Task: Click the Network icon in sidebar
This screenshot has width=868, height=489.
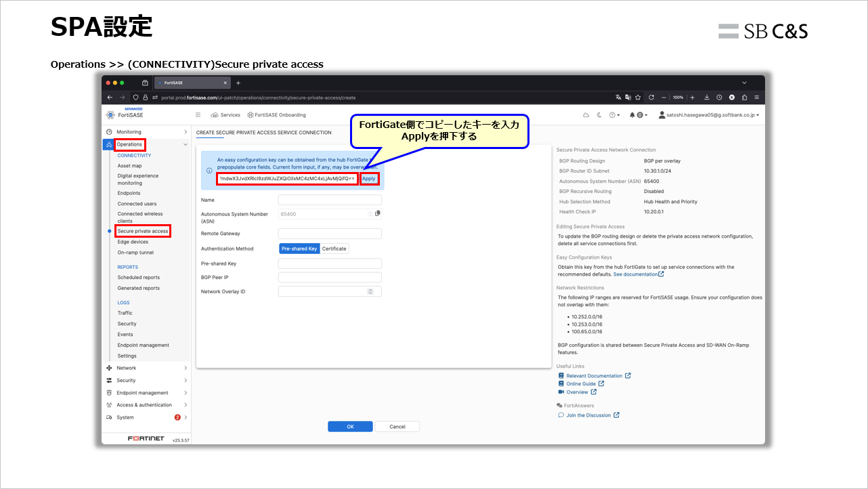Action: [109, 368]
